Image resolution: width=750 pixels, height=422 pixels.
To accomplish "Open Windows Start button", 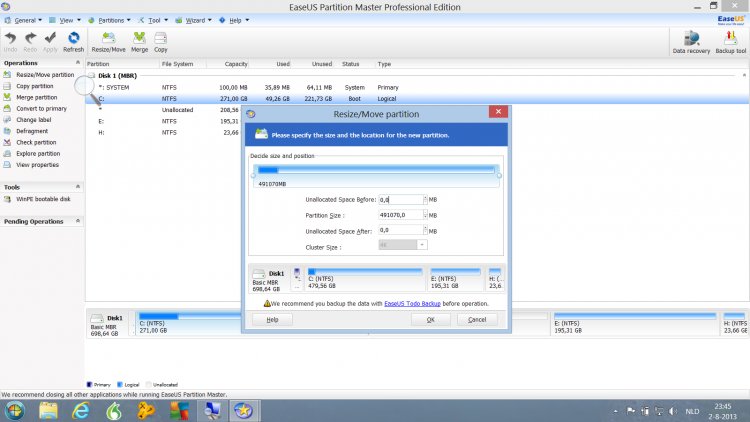I will [15, 411].
